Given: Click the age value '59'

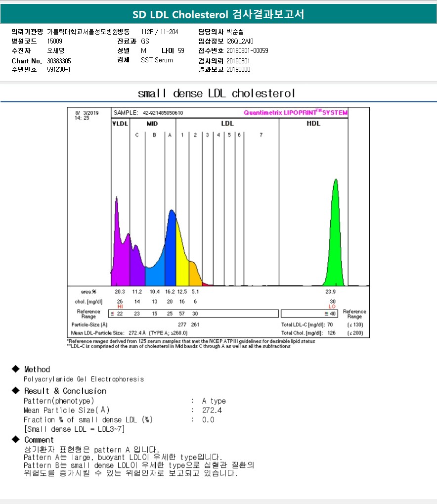Looking at the screenshot, I should pos(181,51).
